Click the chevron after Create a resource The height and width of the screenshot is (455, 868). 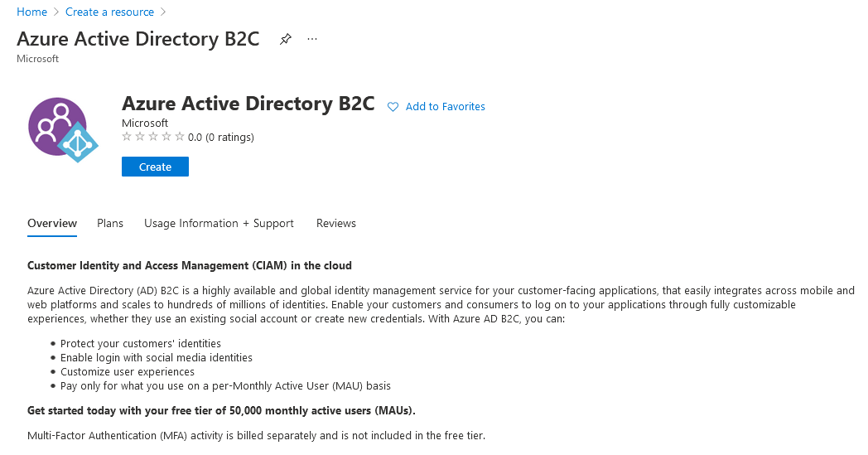click(x=162, y=12)
